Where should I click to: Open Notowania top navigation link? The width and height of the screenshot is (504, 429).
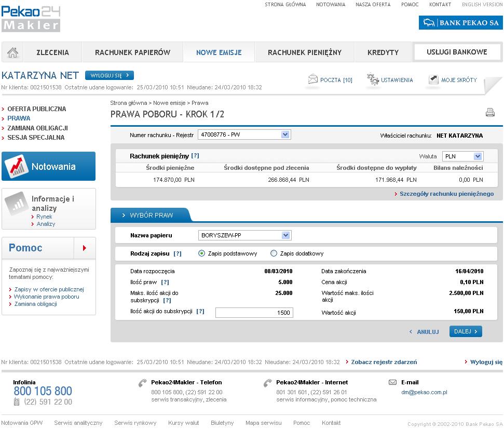tap(331, 5)
